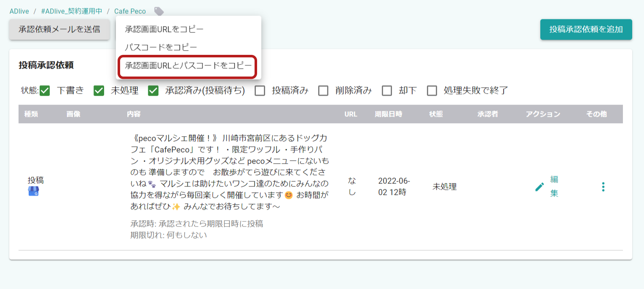Uncheck the 未処理 status checkbox
The width and height of the screenshot is (644, 289).
(99, 91)
